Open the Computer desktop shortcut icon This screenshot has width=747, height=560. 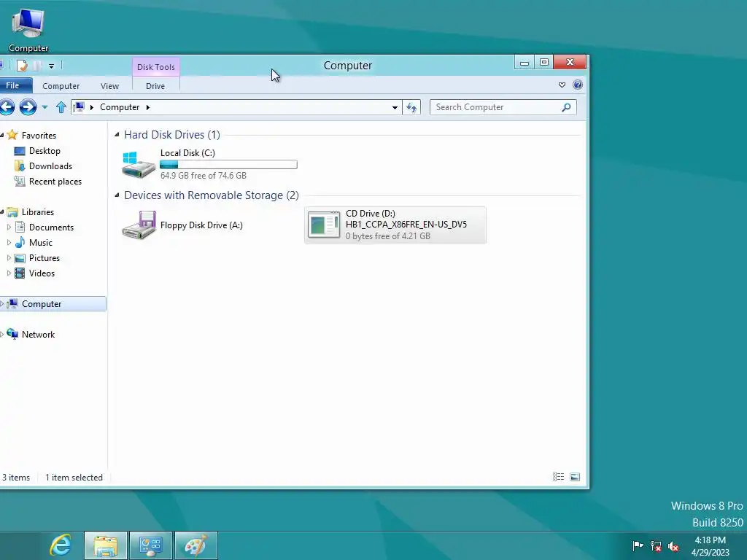(28, 29)
